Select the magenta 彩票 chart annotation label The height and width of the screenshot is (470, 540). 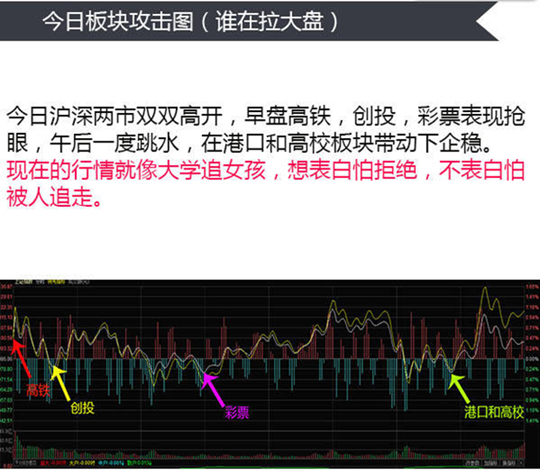237,412
